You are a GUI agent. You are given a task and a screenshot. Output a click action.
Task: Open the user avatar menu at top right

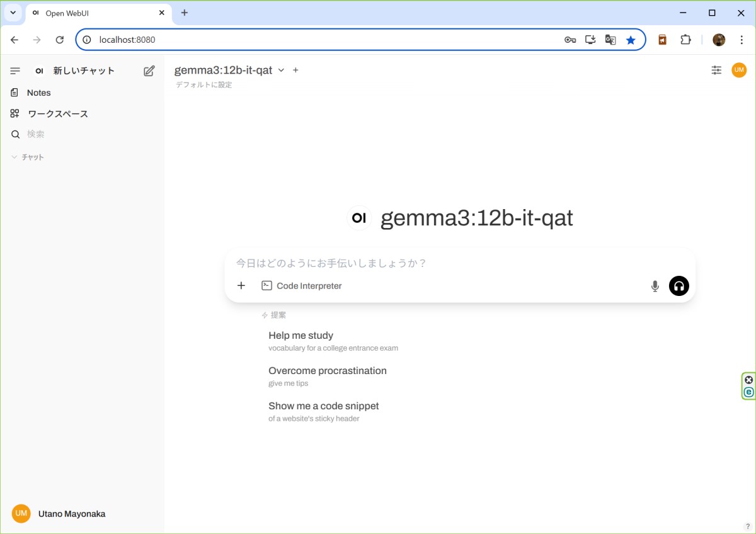point(739,70)
